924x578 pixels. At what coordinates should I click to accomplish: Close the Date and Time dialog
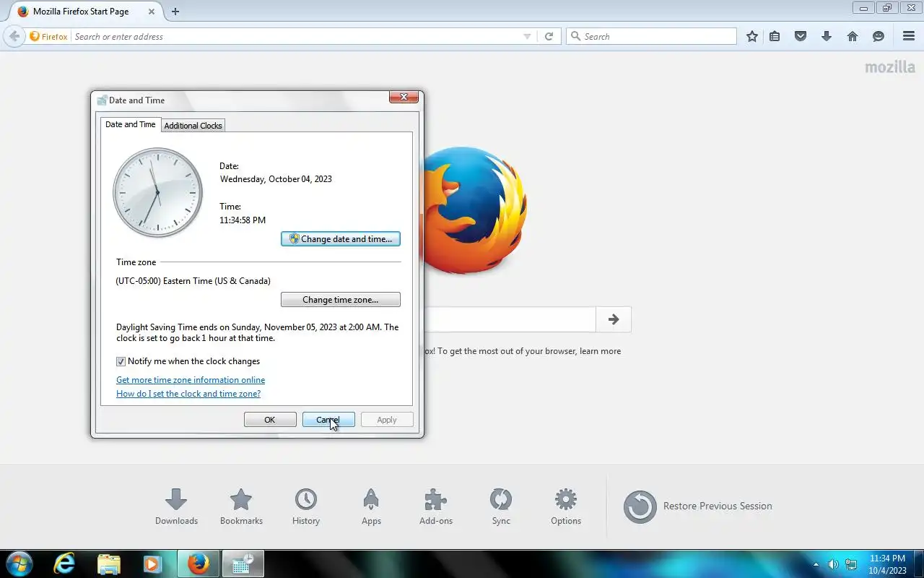click(x=404, y=97)
